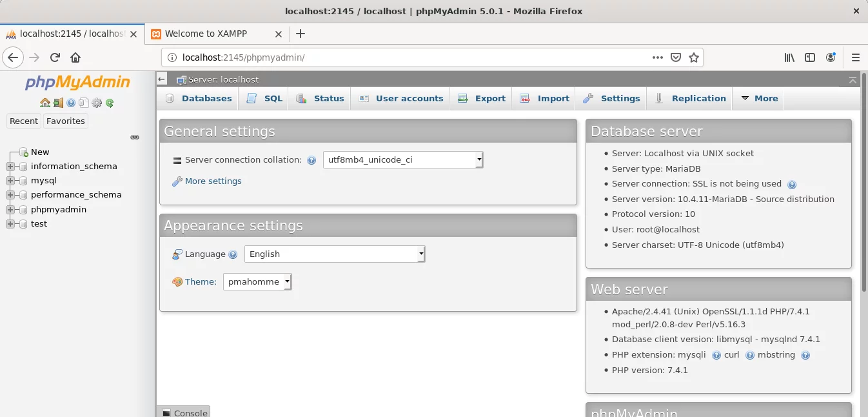Click help icon after mbstring PHP extension
The width and height of the screenshot is (868, 417).
point(805,355)
